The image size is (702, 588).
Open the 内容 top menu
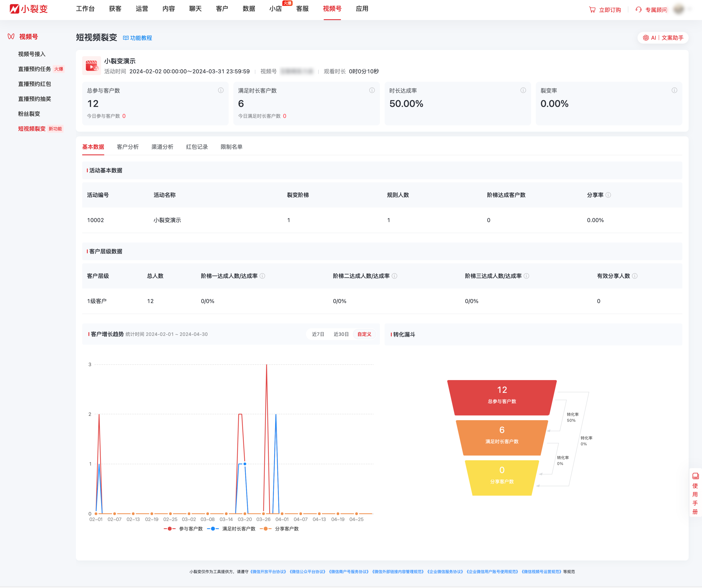coord(169,9)
